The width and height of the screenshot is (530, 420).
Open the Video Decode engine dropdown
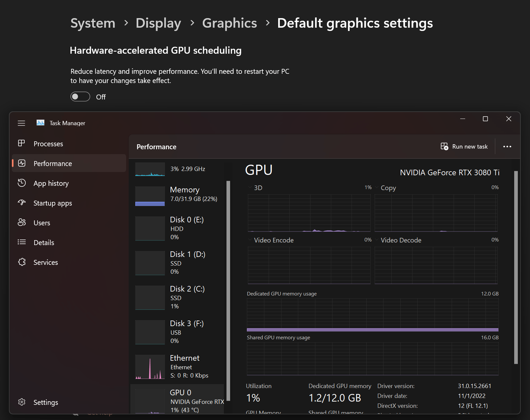pyautogui.click(x=377, y=240)
